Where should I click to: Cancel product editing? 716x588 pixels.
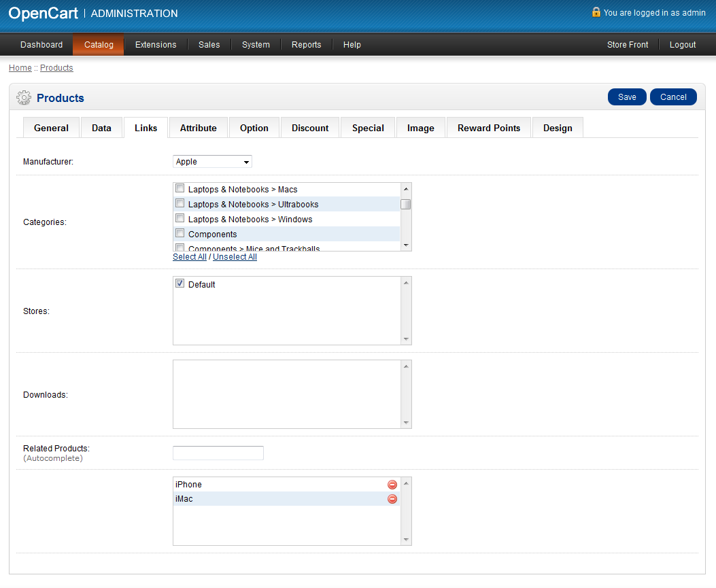click(x=673, y=97)
